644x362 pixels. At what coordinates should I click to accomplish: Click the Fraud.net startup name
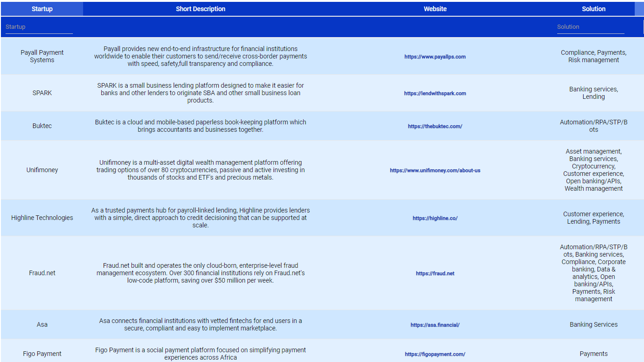pyautogui.click(x=42, y=273)
